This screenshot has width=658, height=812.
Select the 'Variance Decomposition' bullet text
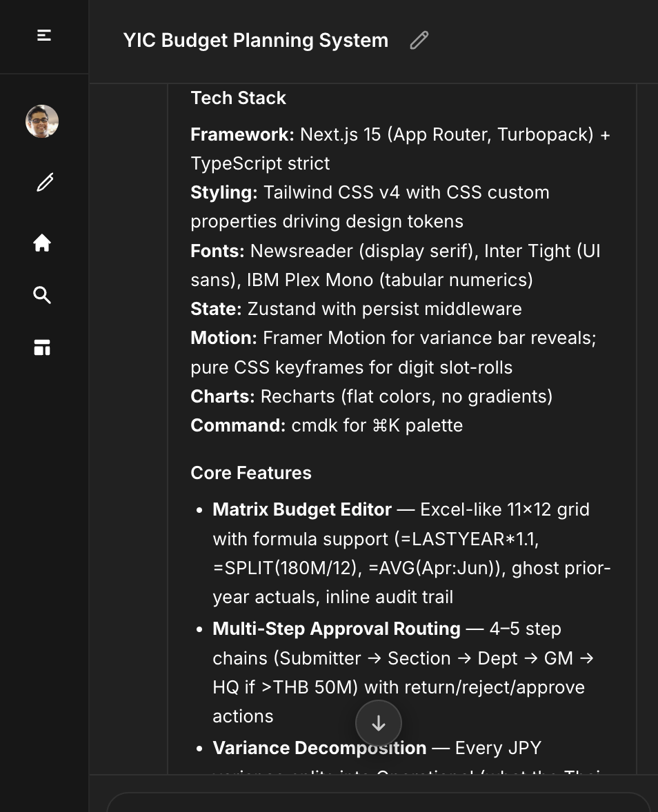click(x=319, y=747)
